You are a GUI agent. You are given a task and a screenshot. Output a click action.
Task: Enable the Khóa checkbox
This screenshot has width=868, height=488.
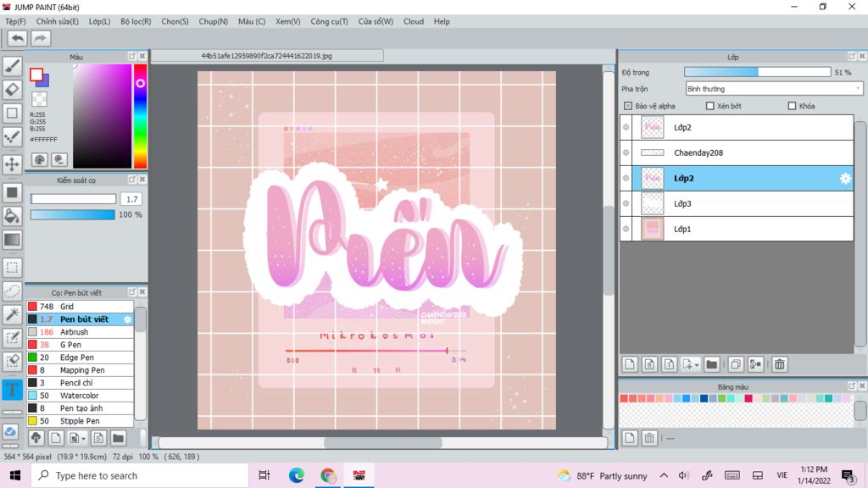[792, 106]
